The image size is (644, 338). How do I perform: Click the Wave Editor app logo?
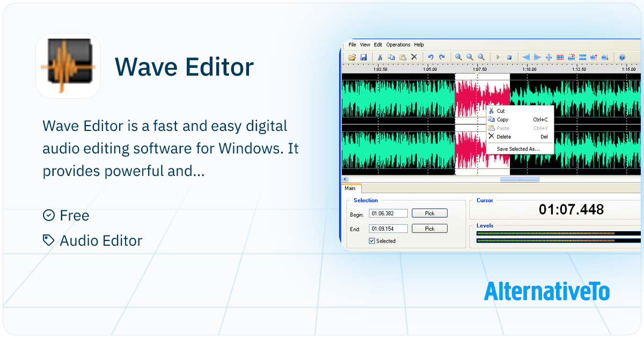pyautogui.click(x=68, y=66)
